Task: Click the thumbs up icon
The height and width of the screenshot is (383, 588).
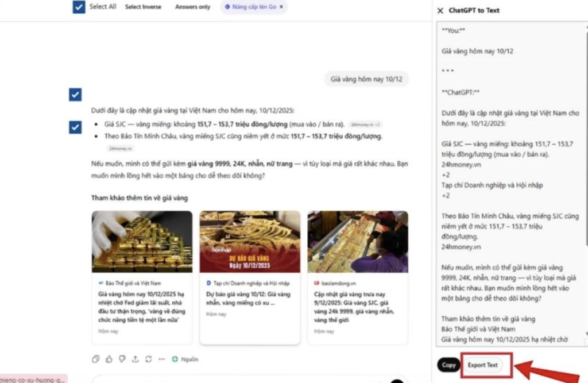Action: click(x=109, y=359)
